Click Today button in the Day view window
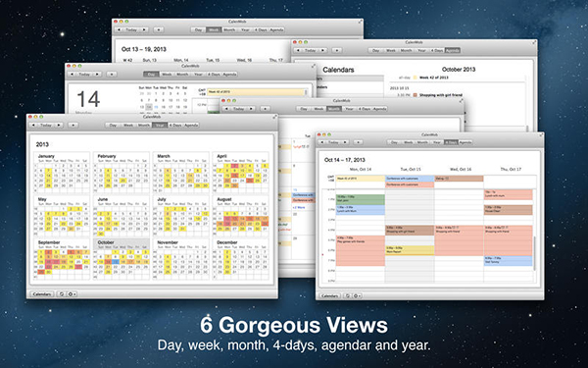 point(84,75)
